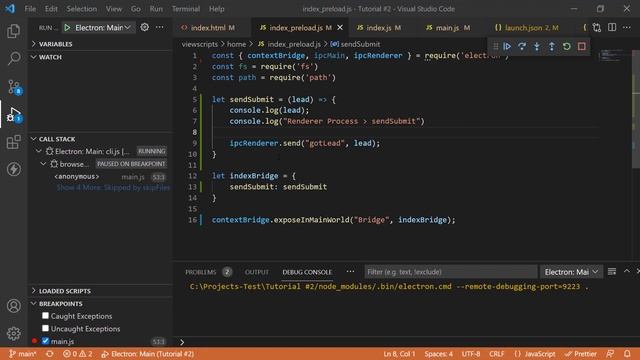This screenshot has height=360, width=640.
Task: Open errors and warnings count in status bar
Action: coord(78,354)
